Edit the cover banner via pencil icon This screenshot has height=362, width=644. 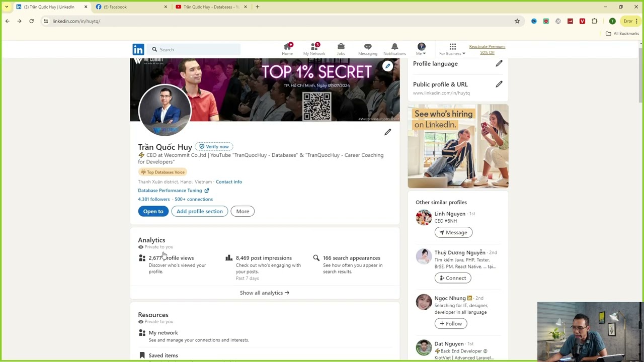[387, 66]
